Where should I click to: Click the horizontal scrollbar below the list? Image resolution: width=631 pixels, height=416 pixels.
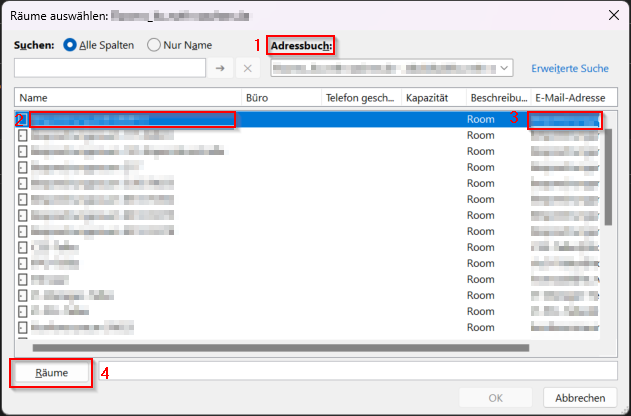(280, 348)
